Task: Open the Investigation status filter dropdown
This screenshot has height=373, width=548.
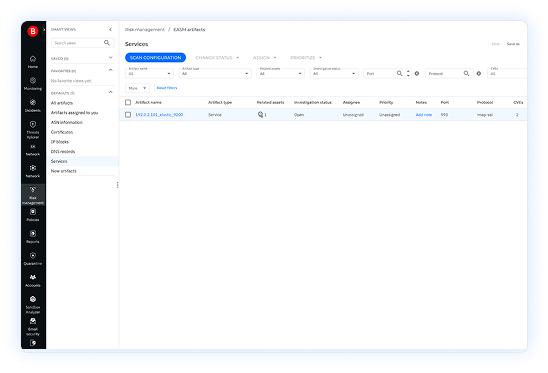Action: click(334, 73)
